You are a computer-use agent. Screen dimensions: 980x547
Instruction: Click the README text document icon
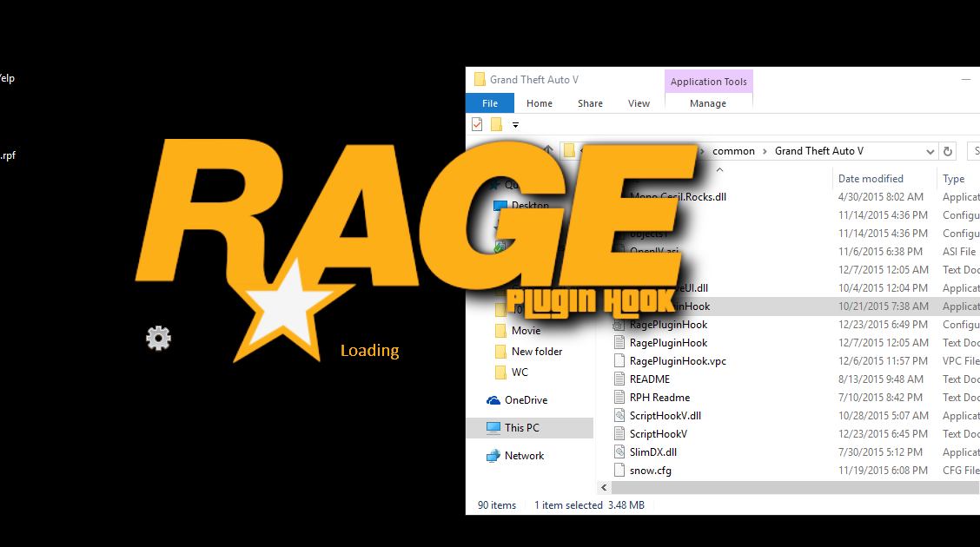[619, 379]
